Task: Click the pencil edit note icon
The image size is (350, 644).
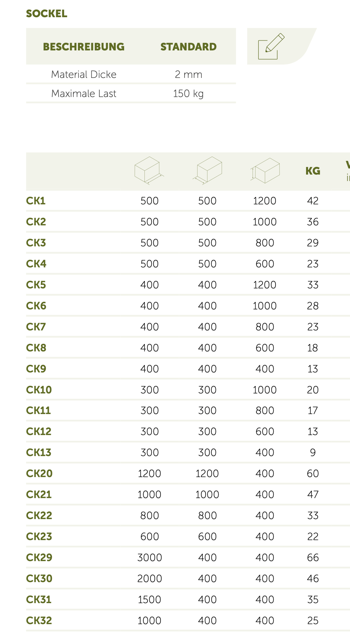Action: click(x=271, y=47)
